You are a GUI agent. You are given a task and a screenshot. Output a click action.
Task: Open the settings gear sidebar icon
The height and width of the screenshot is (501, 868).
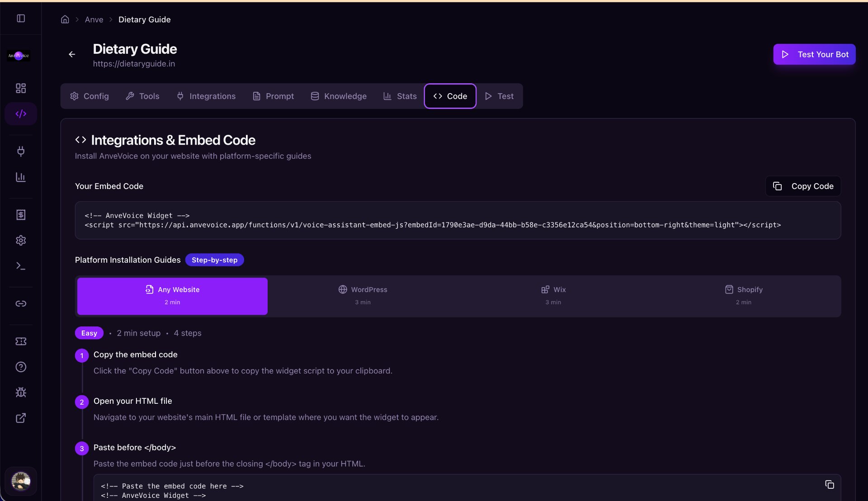coord(21,240)
